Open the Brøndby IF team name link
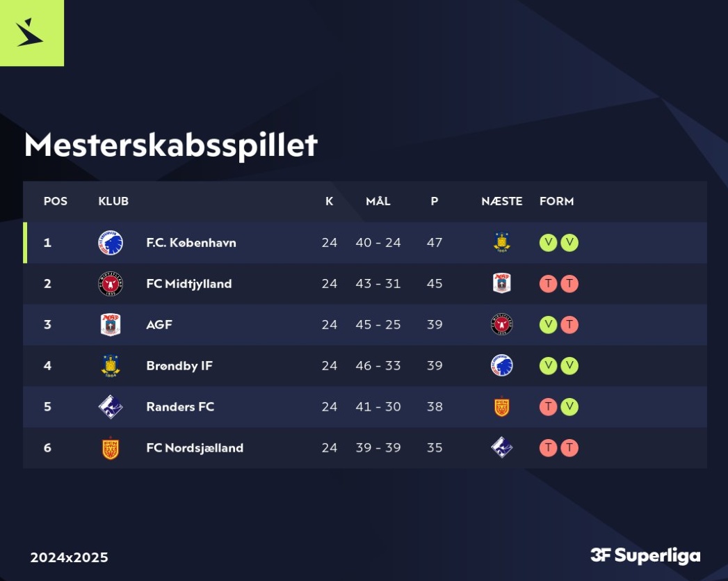The height and width of the screenshot is (581, 728). (179, 366)
